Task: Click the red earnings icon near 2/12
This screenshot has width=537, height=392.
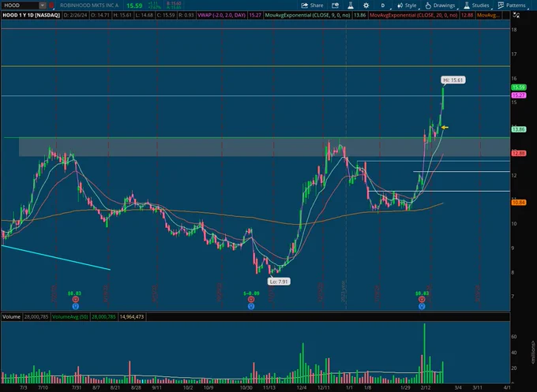Action: [x=422, y=299]
